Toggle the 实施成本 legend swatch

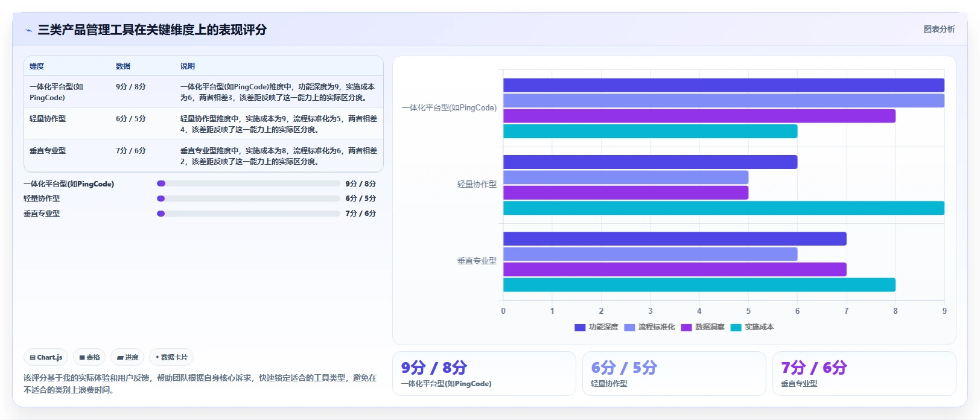tap(736, 327)
